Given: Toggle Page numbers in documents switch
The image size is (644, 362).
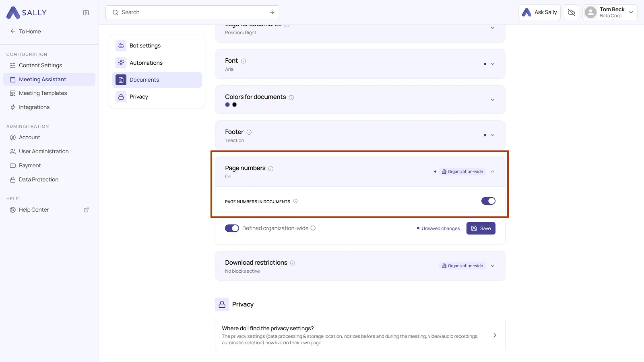Looking at the screenshot, I should [x=488, y=201].
